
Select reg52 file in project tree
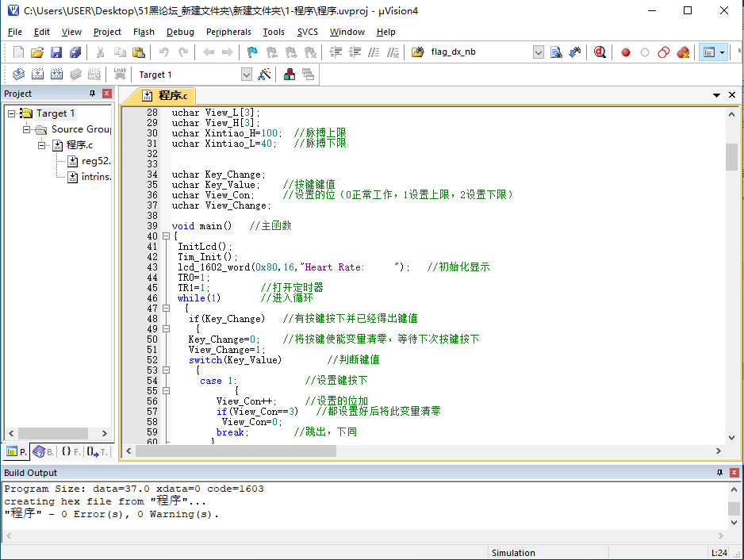89,161
